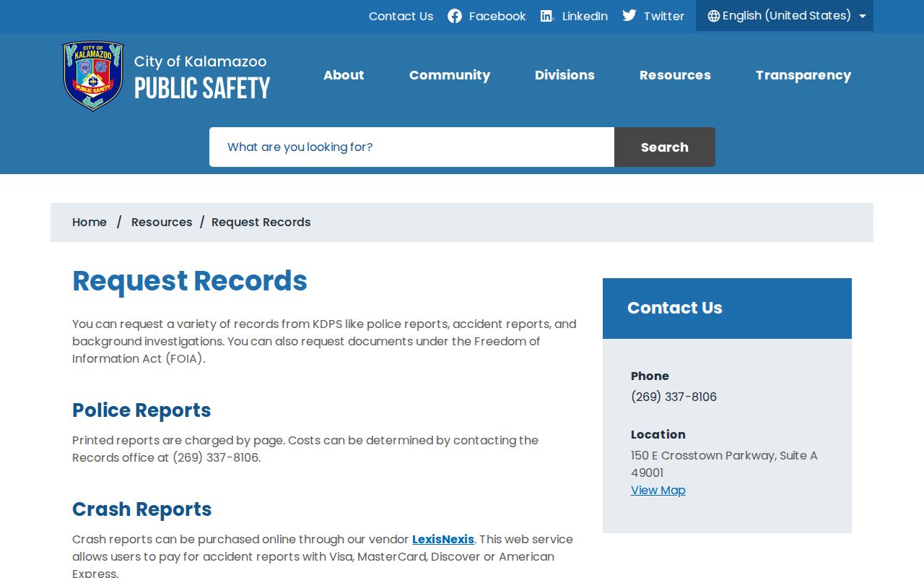
Task: Open the Divisions menu
Action: pyautogui.click(x=565, y=75)
